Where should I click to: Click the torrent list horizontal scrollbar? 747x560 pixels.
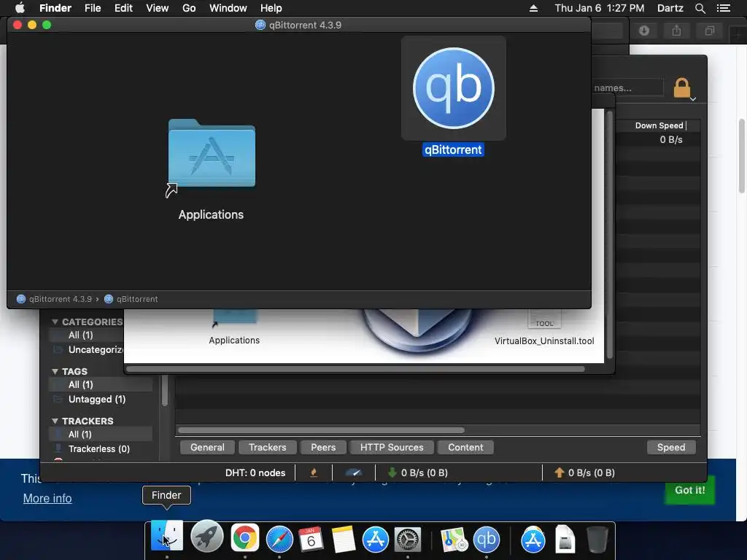[x=321, y=430]
